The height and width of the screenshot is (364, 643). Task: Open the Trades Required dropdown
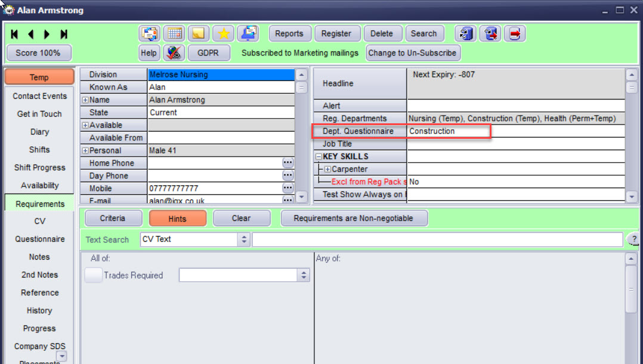(x=304, y=275)
